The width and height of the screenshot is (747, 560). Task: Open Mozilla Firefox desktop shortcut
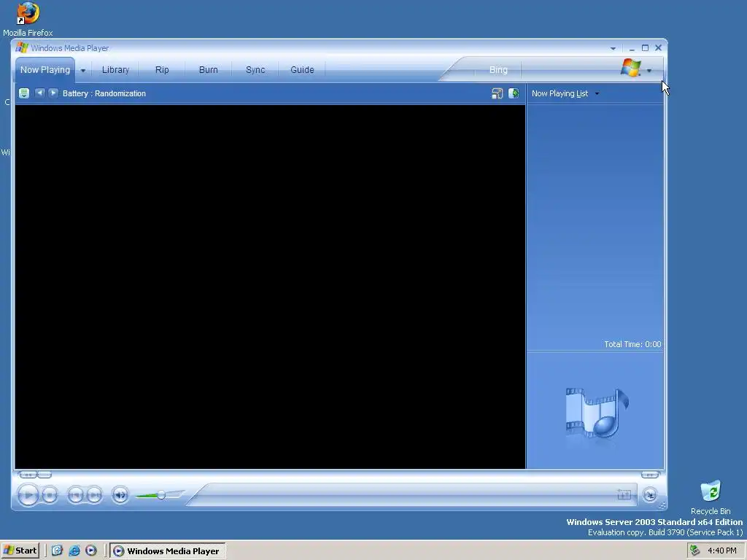pos(28,20)
